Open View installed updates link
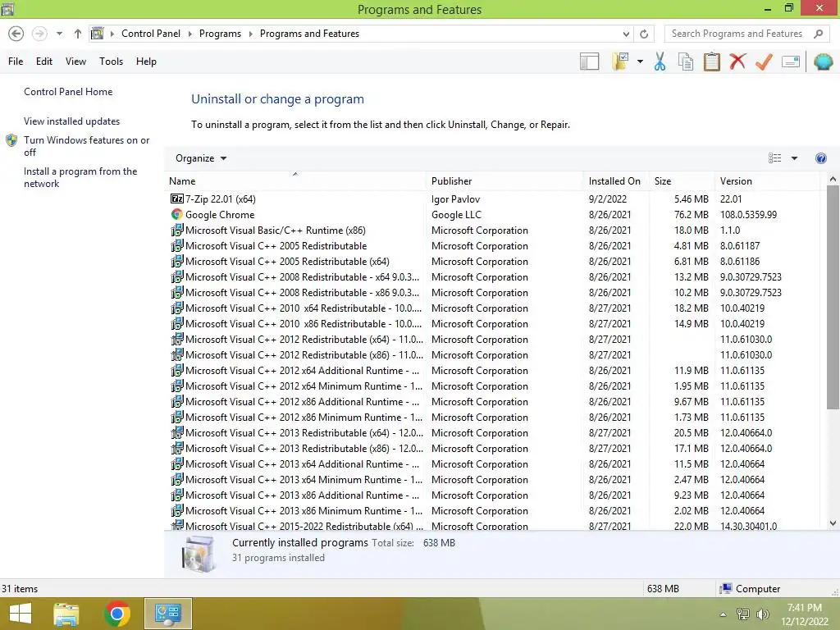Screen dimensions: 840x630 [71, 121]
